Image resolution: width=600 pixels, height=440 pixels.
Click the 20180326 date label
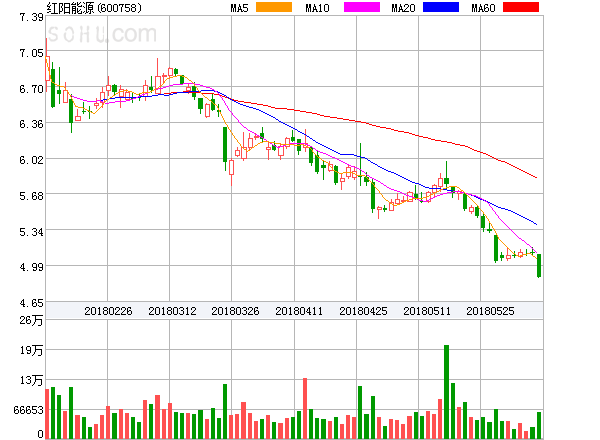[x=235, y=311]
